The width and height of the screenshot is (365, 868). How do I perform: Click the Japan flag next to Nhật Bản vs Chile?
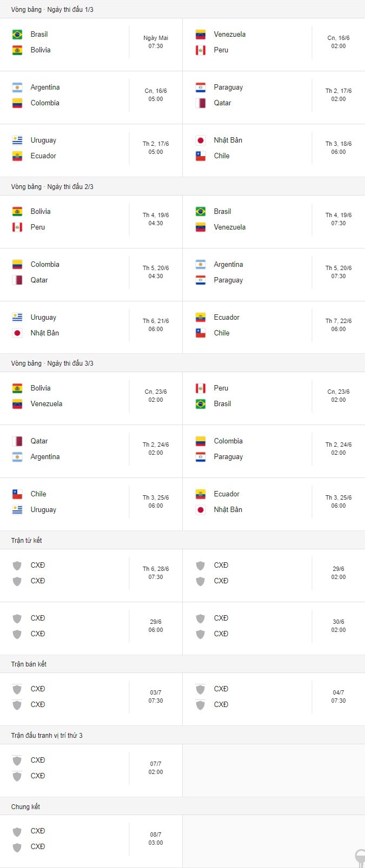click(x=201, y=140)
